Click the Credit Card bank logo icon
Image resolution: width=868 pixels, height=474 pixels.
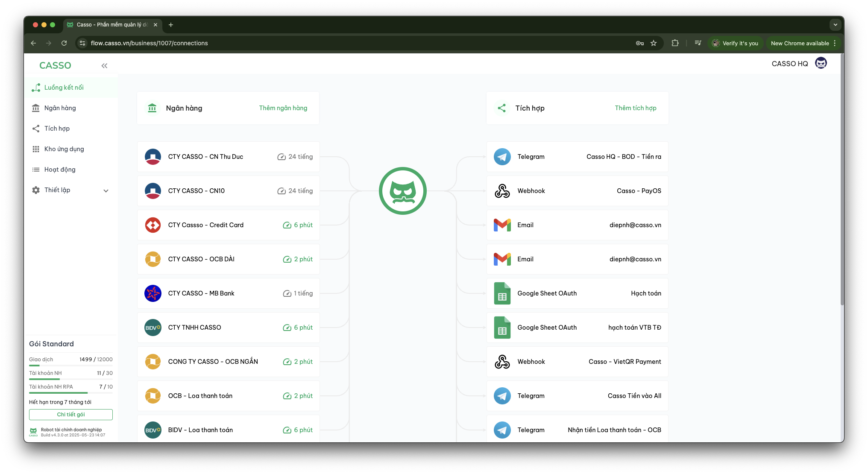(152, 225)
